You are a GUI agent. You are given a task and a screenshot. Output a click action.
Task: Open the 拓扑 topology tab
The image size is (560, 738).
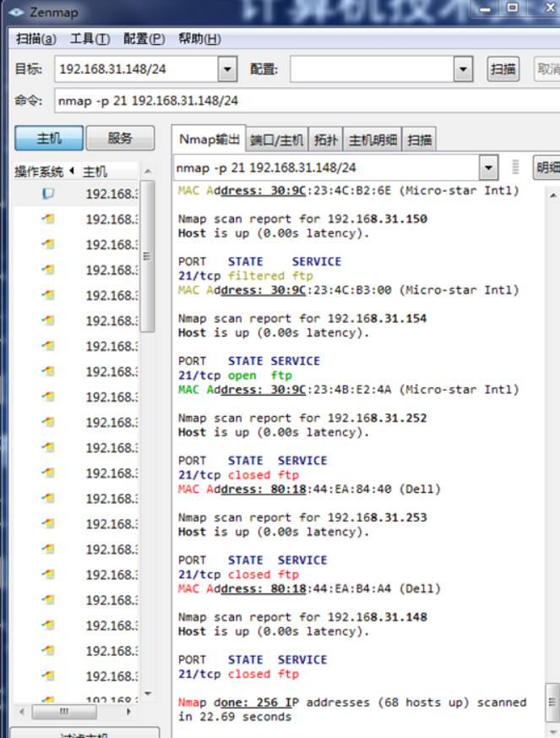326,139
